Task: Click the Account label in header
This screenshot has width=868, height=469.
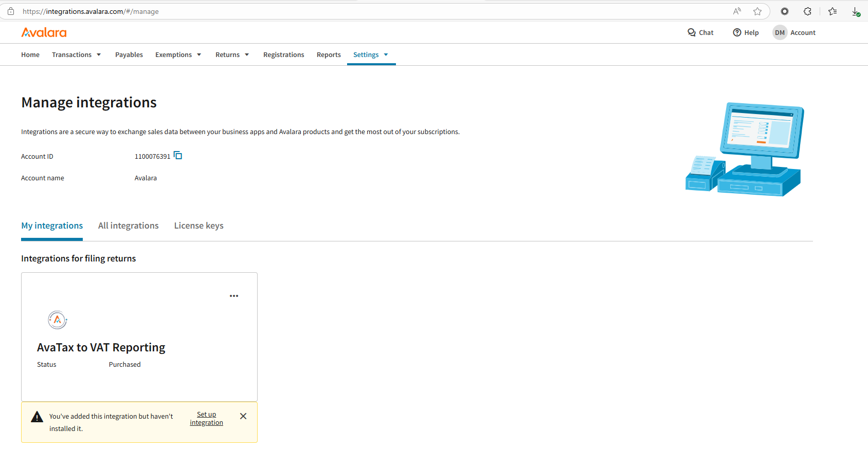Action: [x=803, y=32]
